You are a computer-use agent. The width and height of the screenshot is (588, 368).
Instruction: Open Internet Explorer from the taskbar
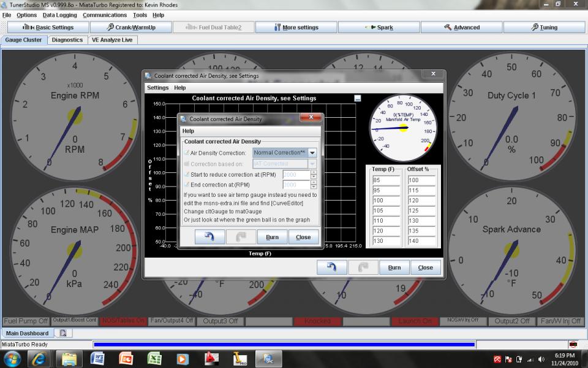coord(40,358)
